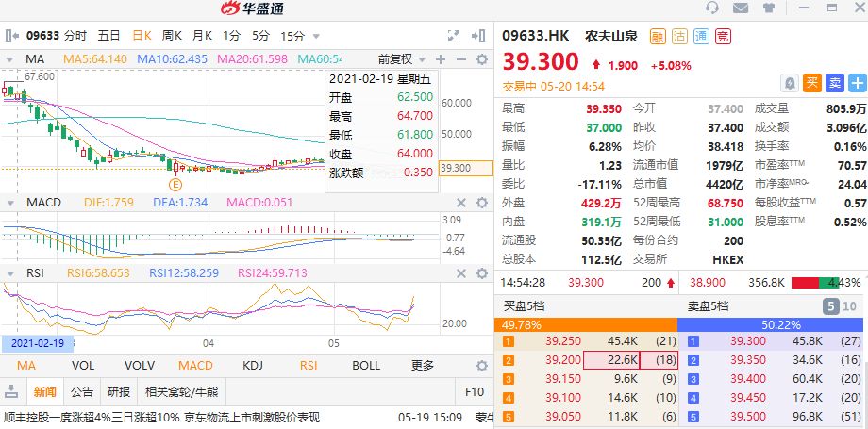This screenshot has height=429, width=868.
Task: Show 5-level order book depth
Action: coord(830,306)
